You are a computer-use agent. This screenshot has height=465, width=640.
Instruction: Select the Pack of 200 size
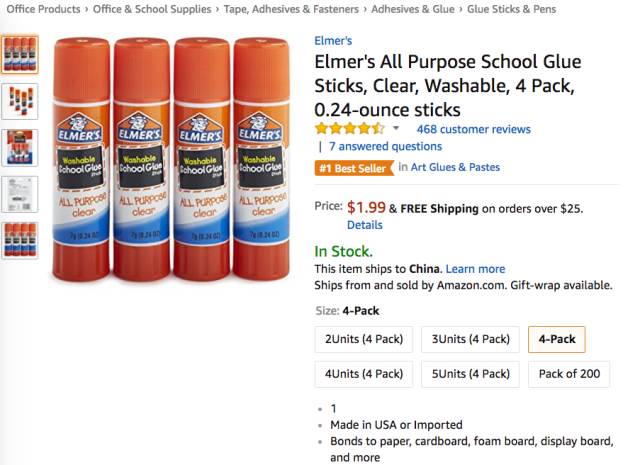[569, 374]
